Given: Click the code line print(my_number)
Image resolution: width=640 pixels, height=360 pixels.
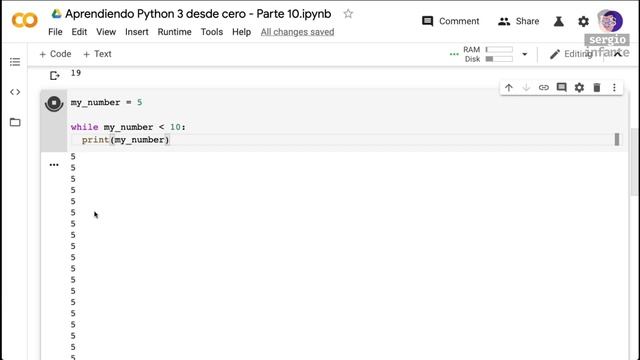Looking at the screenshot, I should tap(125, 140).
